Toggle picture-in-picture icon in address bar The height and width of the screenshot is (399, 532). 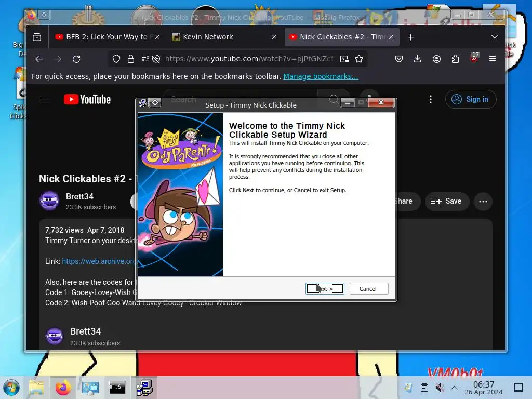tap(344, 59)
